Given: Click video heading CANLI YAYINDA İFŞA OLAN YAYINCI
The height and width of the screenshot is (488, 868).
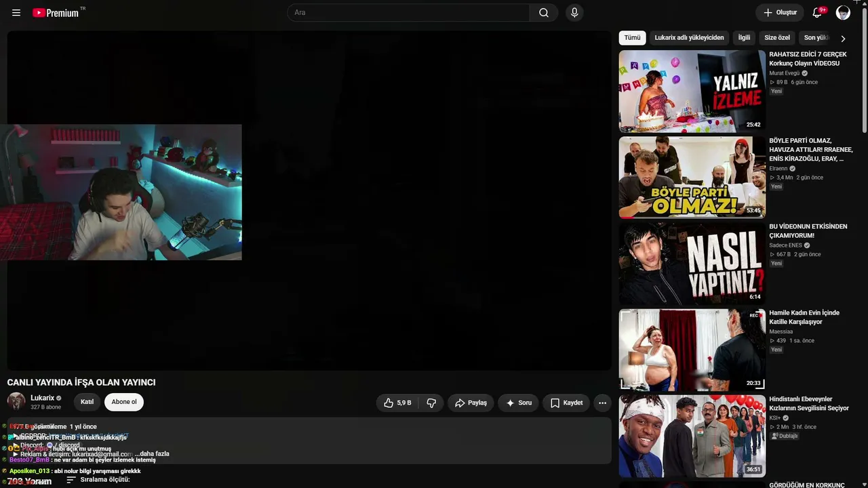Looking at the screenshot, I should (x=81, y=382).
